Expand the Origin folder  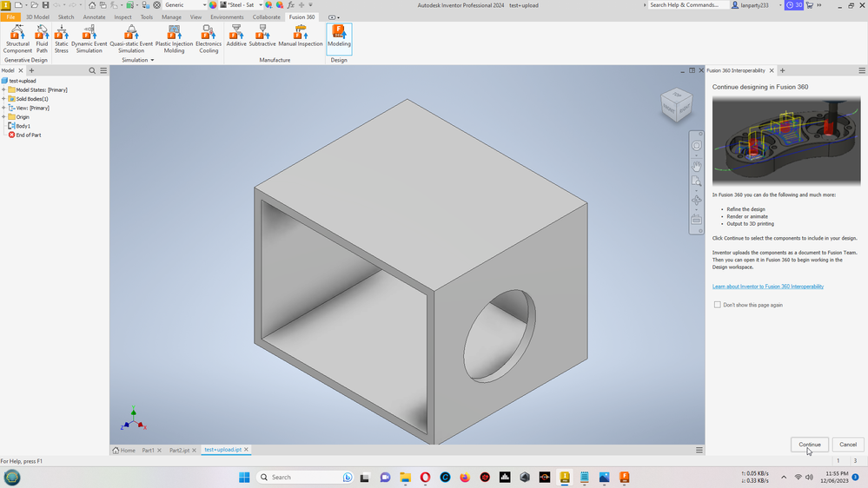click(x=3, y=116)
